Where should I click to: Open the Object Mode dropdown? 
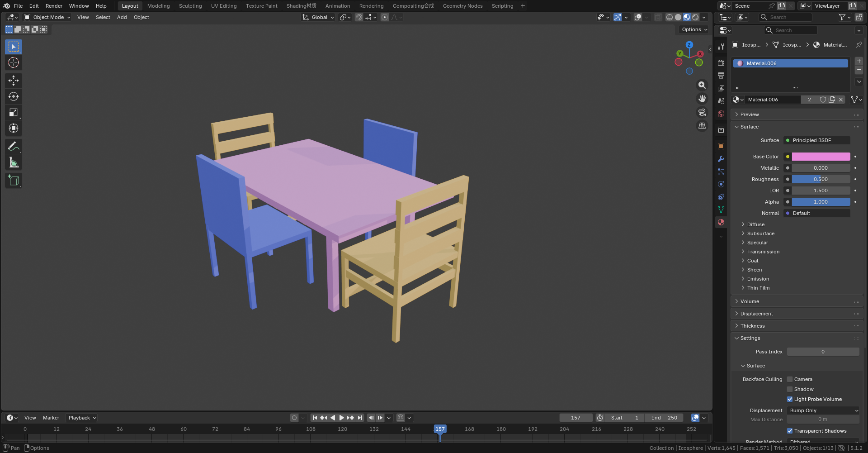coord(47,17)
